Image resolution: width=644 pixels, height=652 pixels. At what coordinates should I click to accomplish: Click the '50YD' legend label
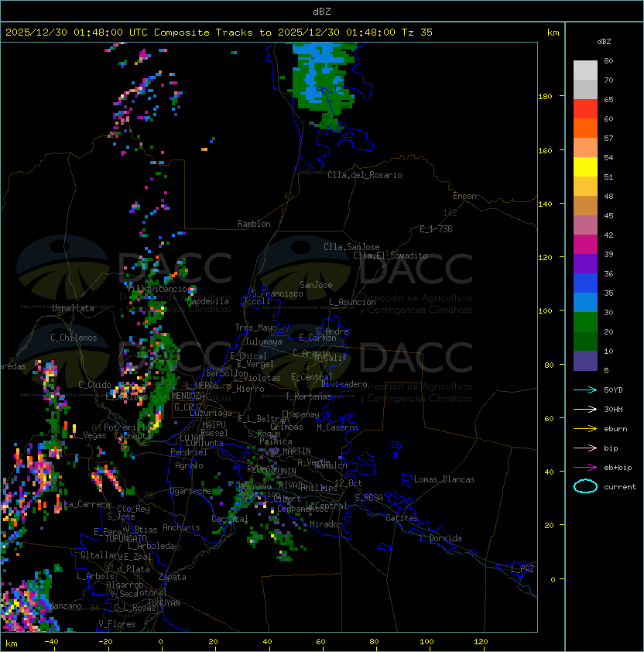613,390
